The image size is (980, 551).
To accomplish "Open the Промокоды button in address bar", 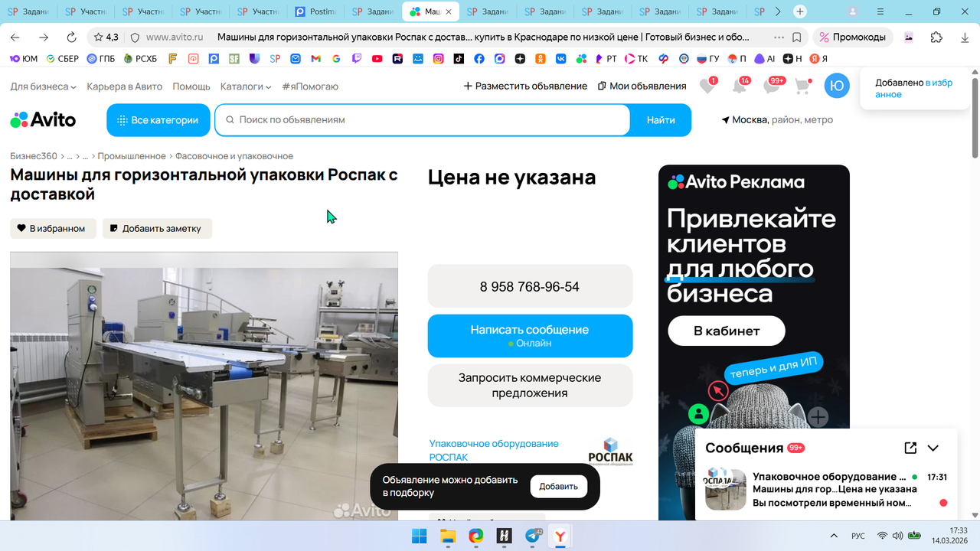I will pos(854,37).
